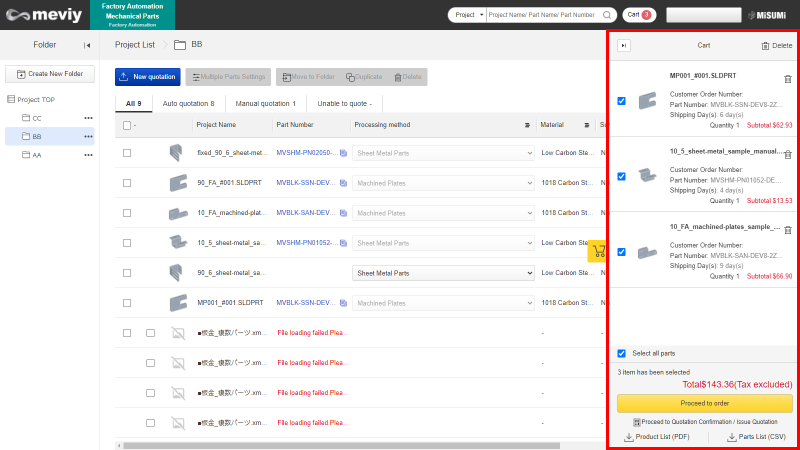This screenshot has width=800, height=450.
Task: Click the New quotation button
Action: 147,77
